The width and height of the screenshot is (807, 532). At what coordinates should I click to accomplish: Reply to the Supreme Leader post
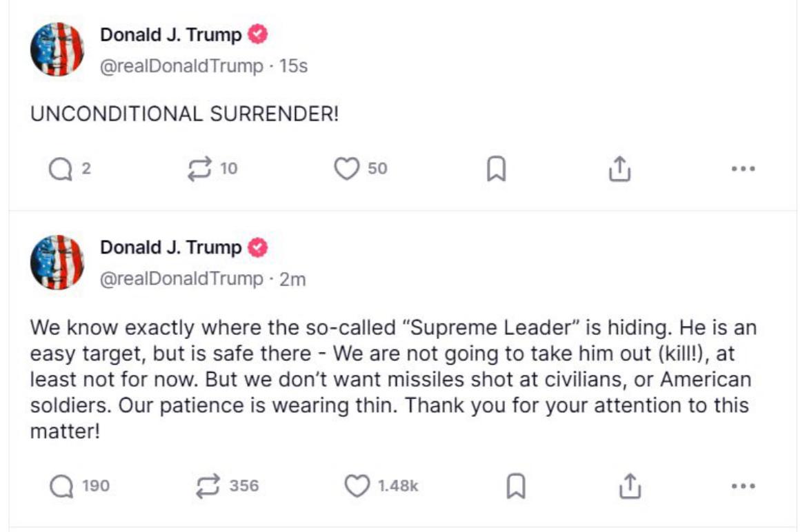click(x=62, y=486)
